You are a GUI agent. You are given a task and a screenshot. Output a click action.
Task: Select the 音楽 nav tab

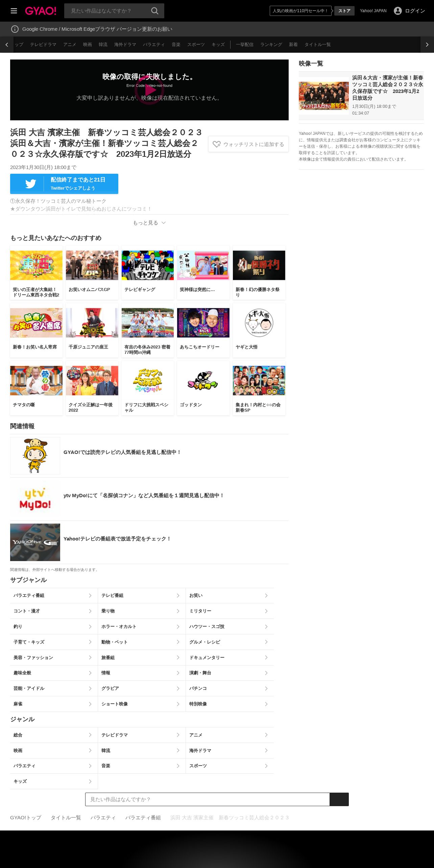tap(176, 45)
